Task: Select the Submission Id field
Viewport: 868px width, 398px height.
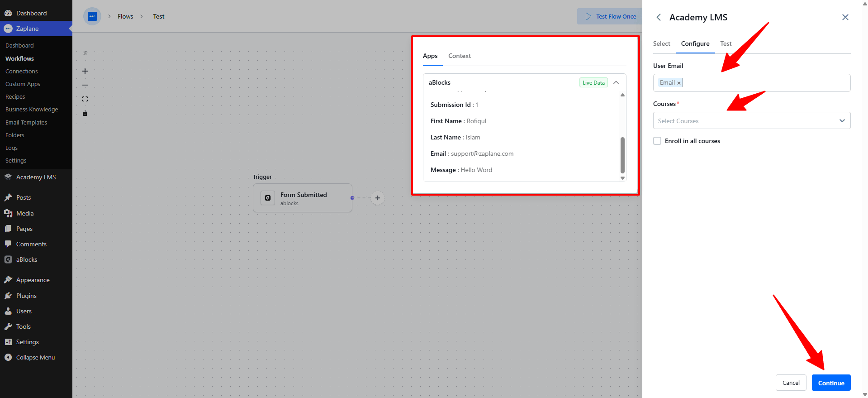Action: pos(455,105)
